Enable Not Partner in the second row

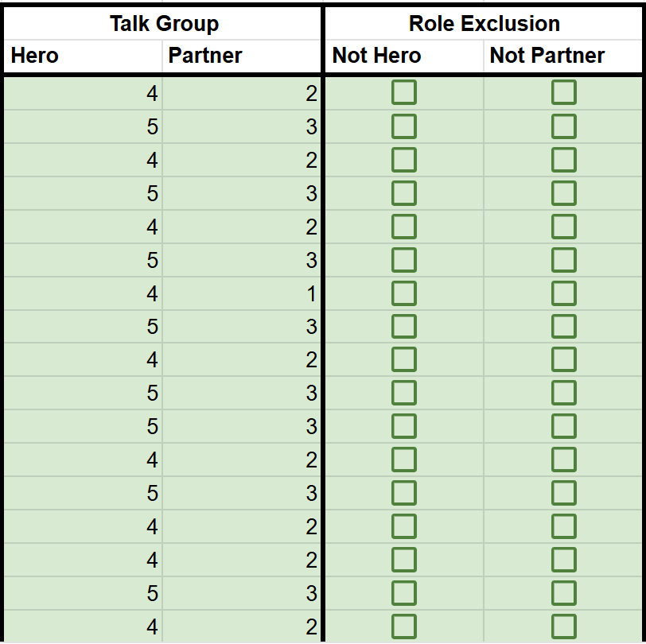click(x=563, y=127)
